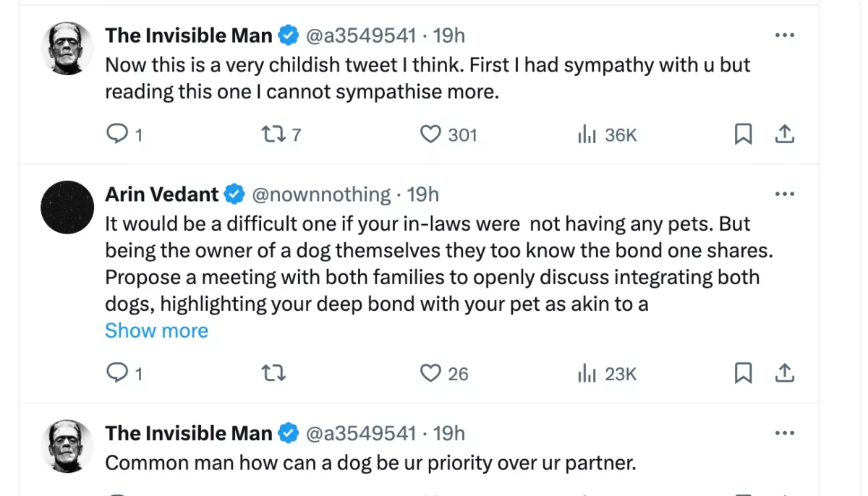Screen dimensions: 868x496
Task: Like the tweet with 301 likes
Action: [431, 134]
